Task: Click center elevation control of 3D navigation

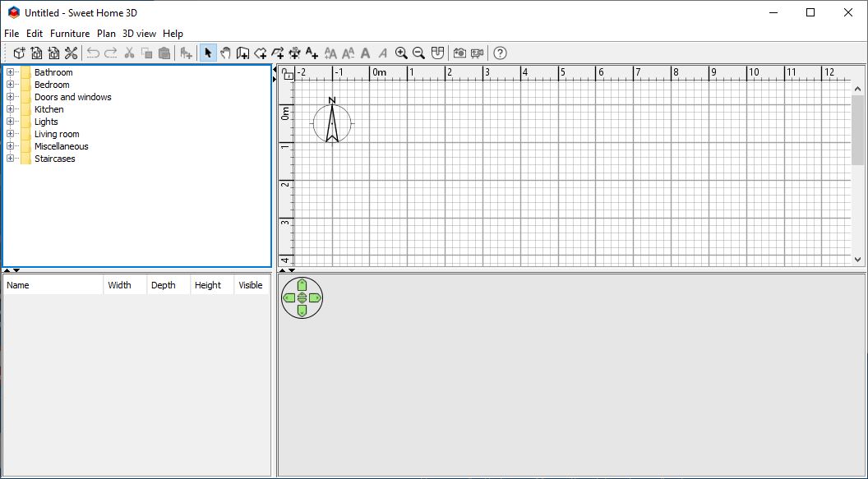Action: click(302, 298)
